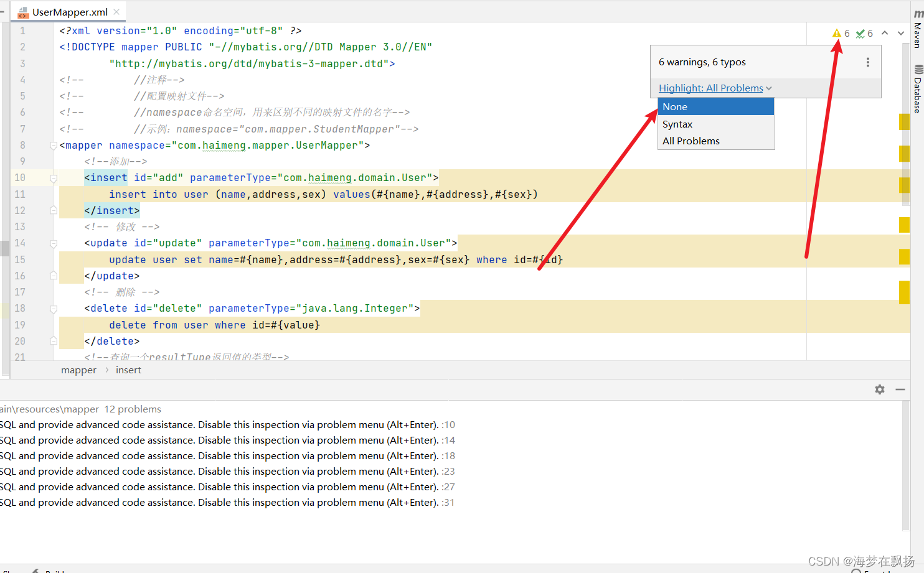This screenshot has width=924, height=573.
Task: Open the problem entry for line :14
Action: (227, 440)
